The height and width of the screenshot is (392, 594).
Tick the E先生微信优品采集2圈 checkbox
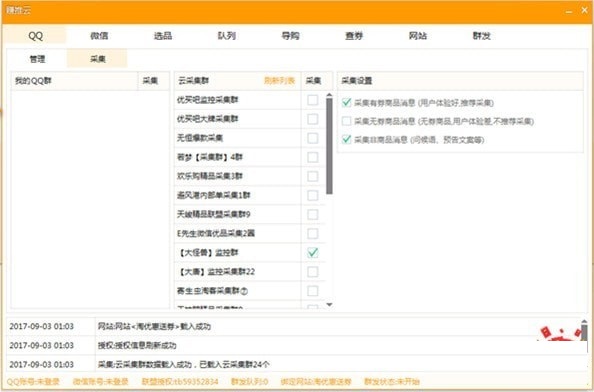[313, 233]
